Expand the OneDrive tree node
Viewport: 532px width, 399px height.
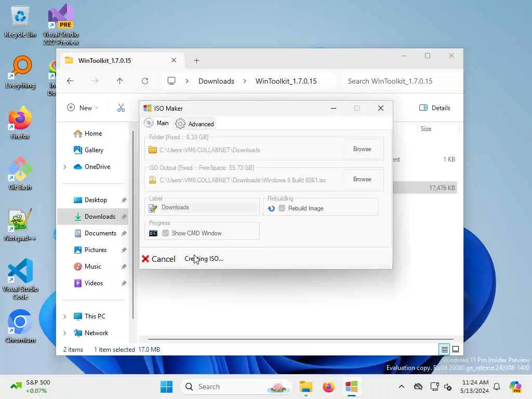pos(65,167)
